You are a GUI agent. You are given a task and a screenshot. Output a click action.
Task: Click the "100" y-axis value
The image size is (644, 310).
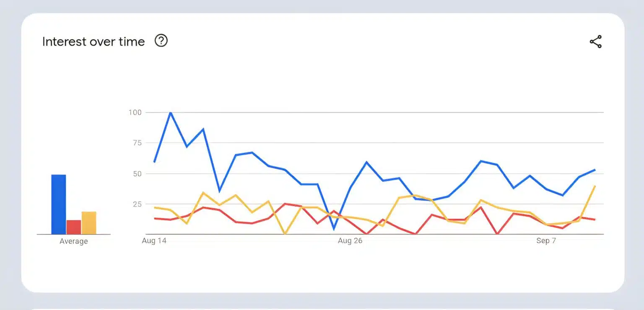pyautogui.click(x=135, y=112)
